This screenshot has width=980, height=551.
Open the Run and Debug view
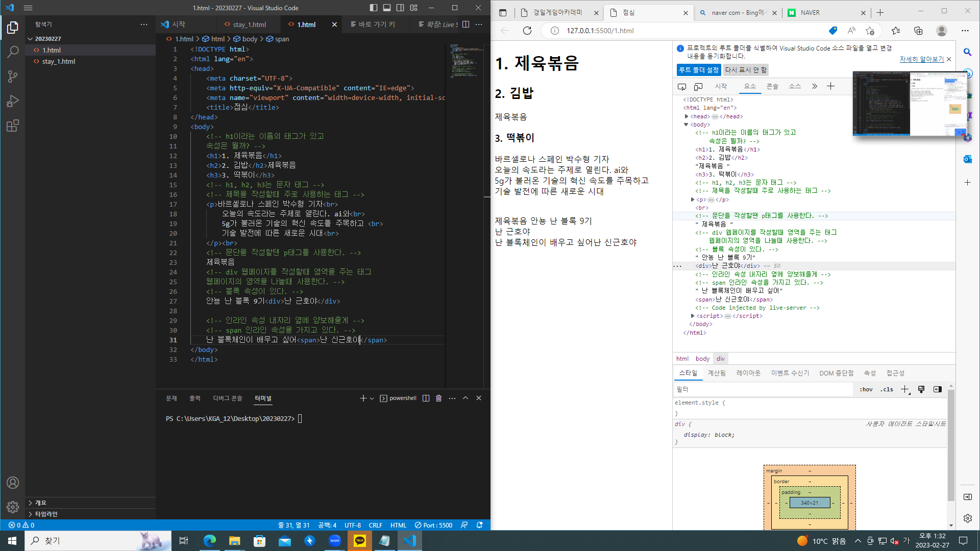pyautogui.click(x=13, y=101)
